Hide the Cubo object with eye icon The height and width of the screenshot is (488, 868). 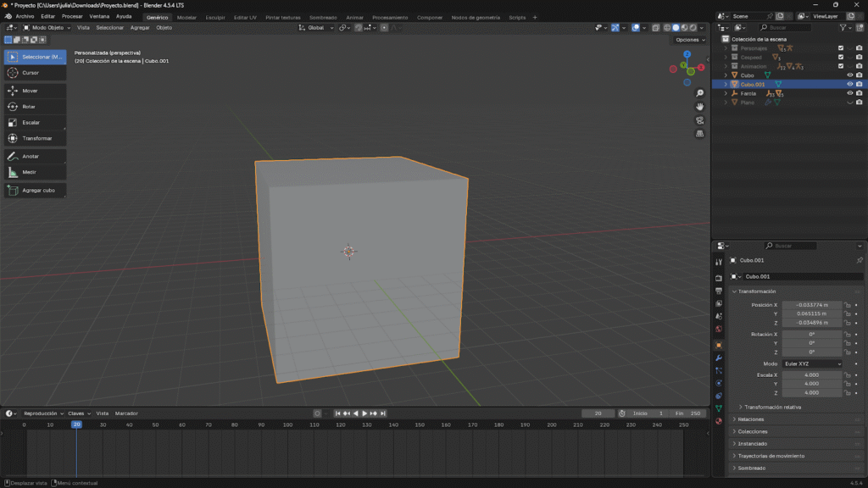849,75
